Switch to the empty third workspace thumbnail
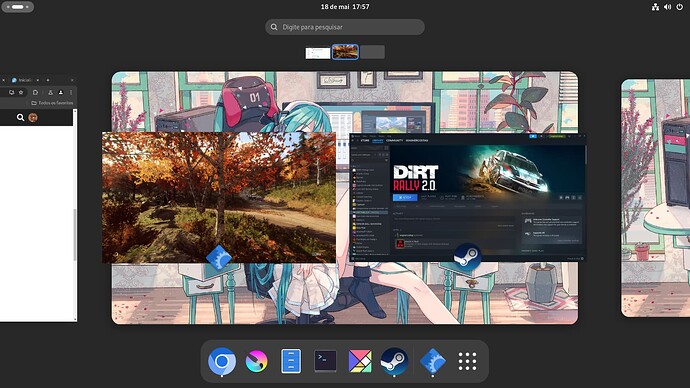The width and height of the screenshot is (690, 388). (372, 52)
